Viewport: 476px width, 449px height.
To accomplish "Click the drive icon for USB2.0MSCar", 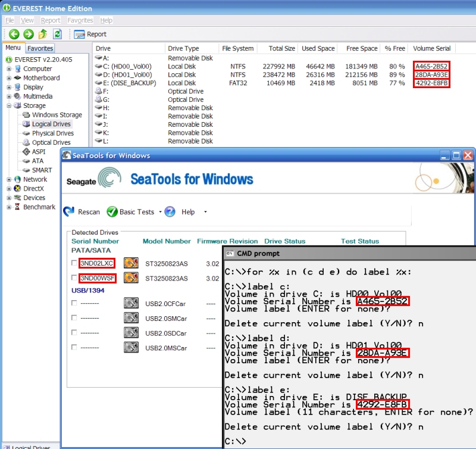I will pyautogui.click(x=131, y=347).
